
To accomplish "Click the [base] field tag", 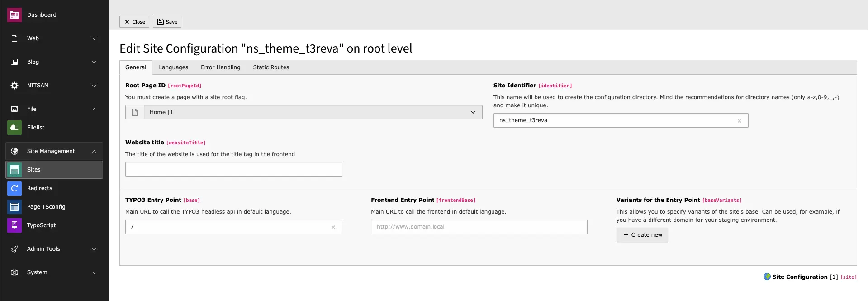I will pyautogui.click(x=192, y=200).
